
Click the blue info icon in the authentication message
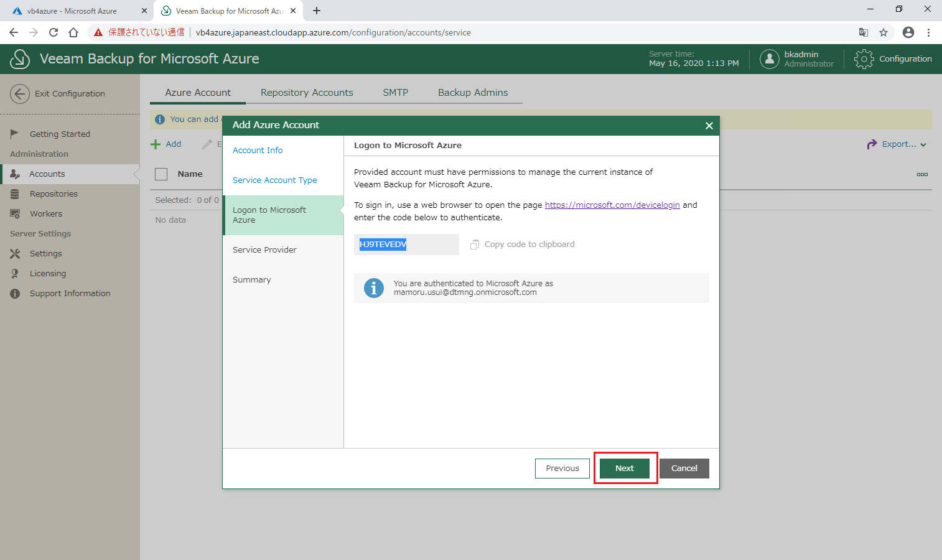tap(374, 288)
